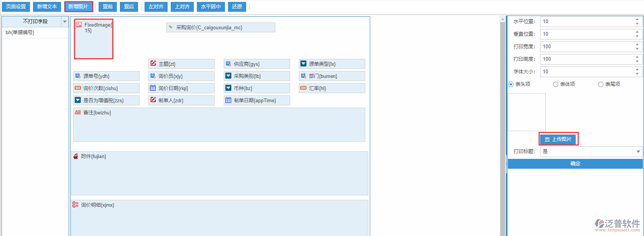Image resolution: width=644 pixels, height=236 pixels.
Task: Increase 字体大小 value with up arrow
Action: [x=637, y=69]
